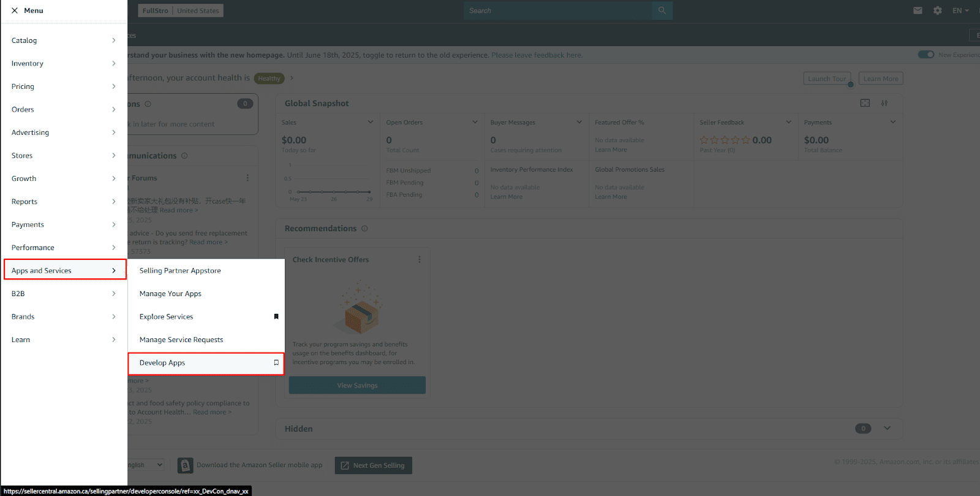Expand the Seller Feedback dropdown arrow

[x=789, y=122]
